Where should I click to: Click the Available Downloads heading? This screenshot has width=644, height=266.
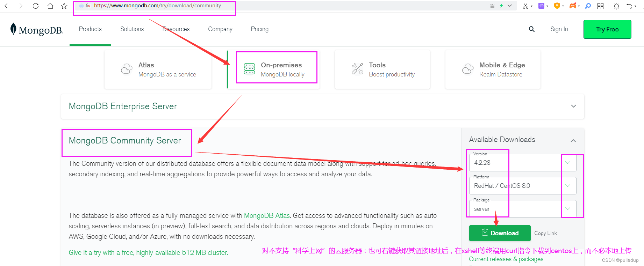(x=502, y=140)
